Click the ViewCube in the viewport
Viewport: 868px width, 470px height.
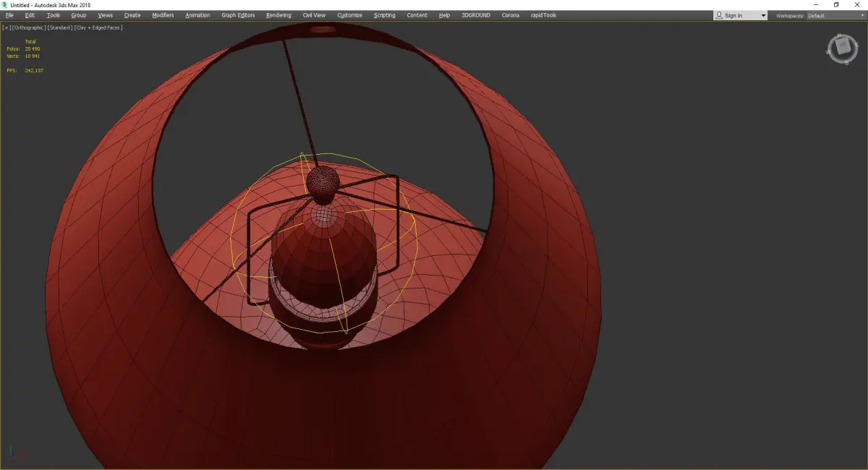[x=842, y=48]
